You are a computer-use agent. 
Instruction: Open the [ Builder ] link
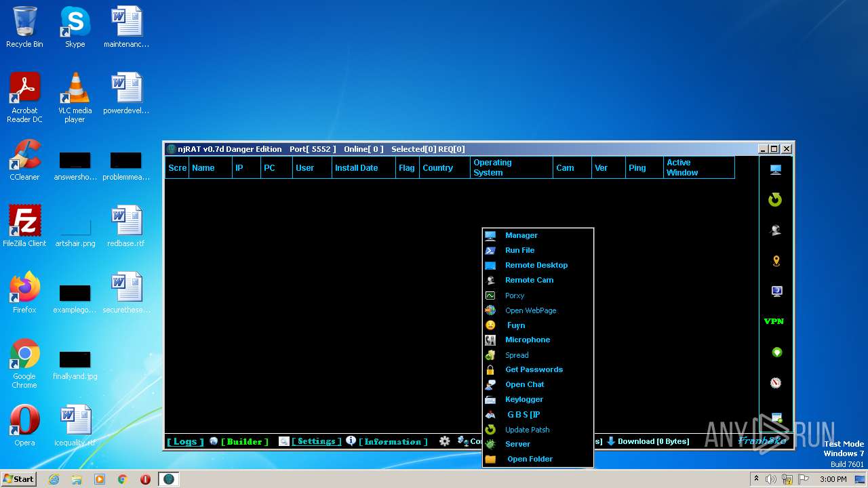(x=245, y=441)
